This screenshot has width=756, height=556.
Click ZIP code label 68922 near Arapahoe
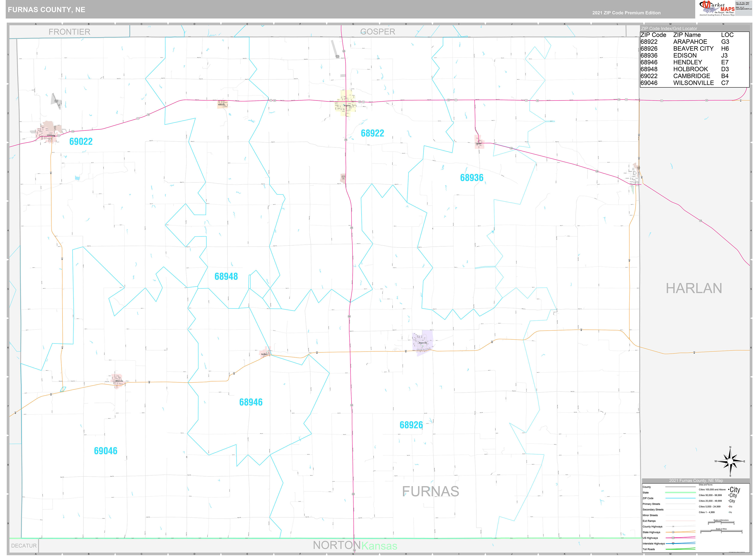point(373,133)
